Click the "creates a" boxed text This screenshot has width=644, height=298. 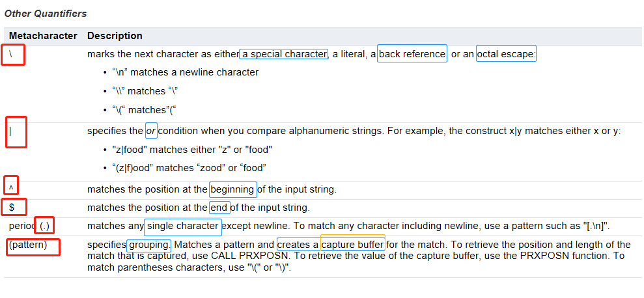(x=298, y=245)
